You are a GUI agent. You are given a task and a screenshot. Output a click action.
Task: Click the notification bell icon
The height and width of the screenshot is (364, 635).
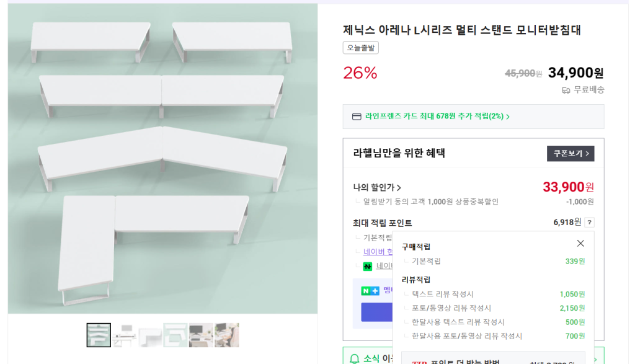(x=355, y=358)
